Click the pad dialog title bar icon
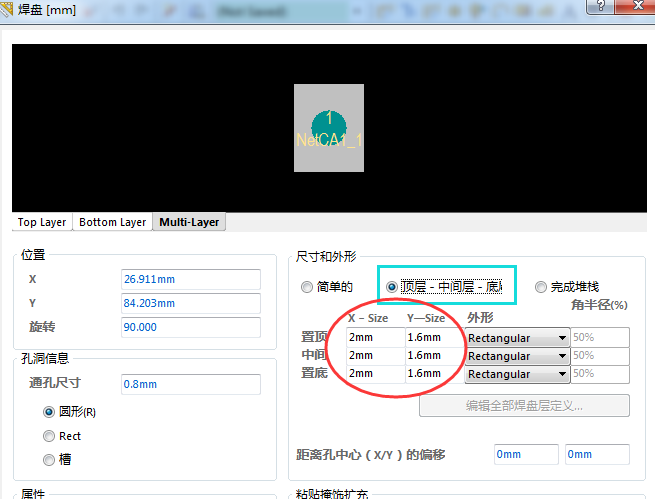This screenshot has height=499, width=655. point(10,10)
